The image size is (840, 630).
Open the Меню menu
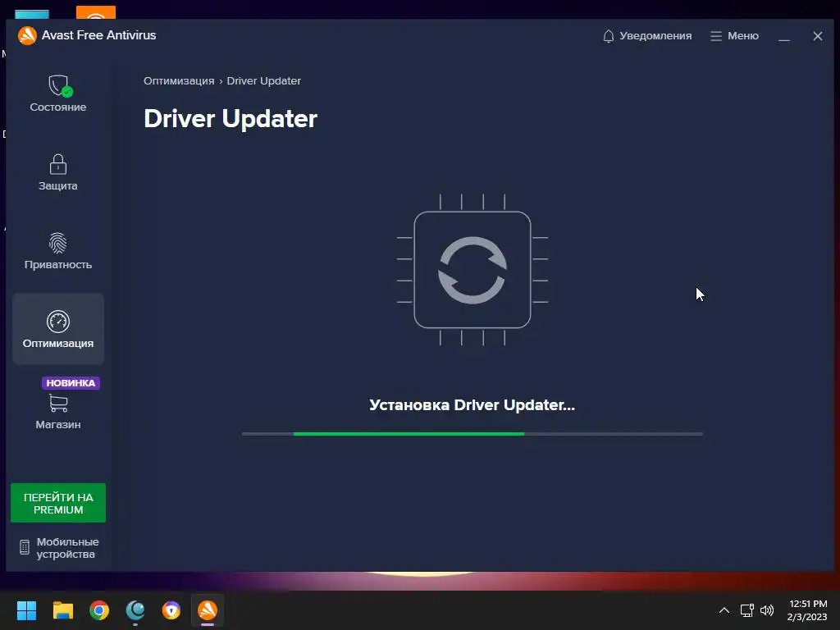734,36
